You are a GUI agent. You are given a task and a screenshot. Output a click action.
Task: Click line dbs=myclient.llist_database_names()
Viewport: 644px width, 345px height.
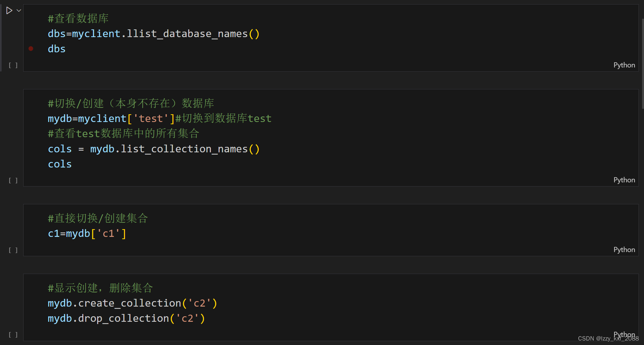pyautogui.click(x=154, y=34)
